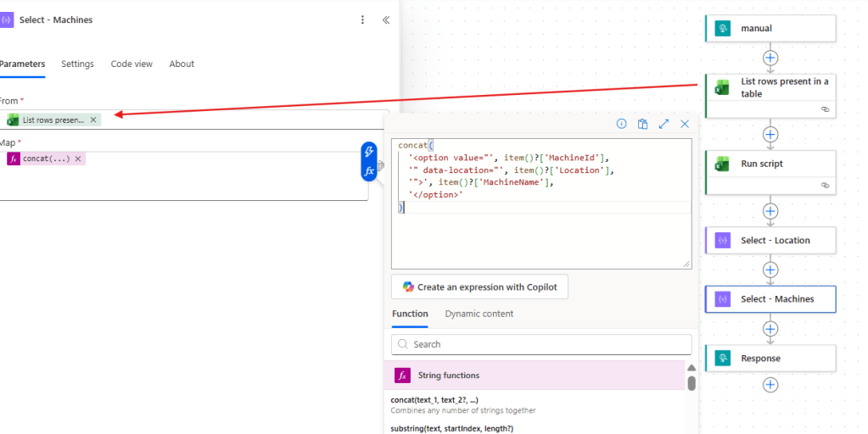This screenshot has height=434, width=868.
Task: Close the expression editor popup
Action: click(x=685, y=124)
